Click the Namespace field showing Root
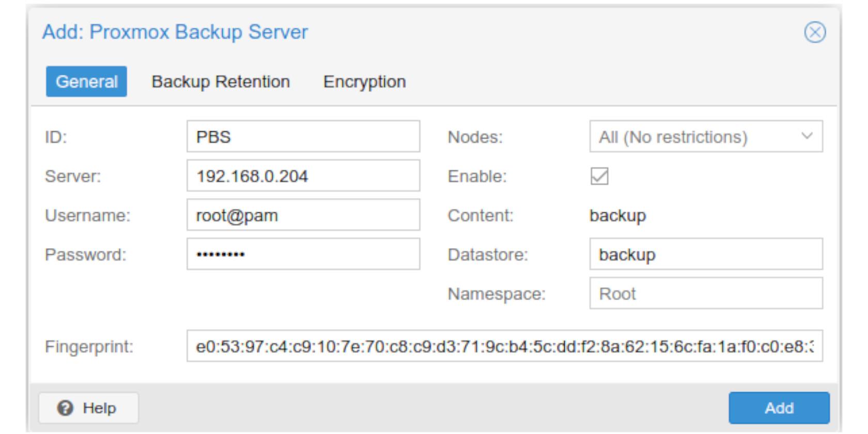This screenshot has width=868, height=434. [706, 293]
